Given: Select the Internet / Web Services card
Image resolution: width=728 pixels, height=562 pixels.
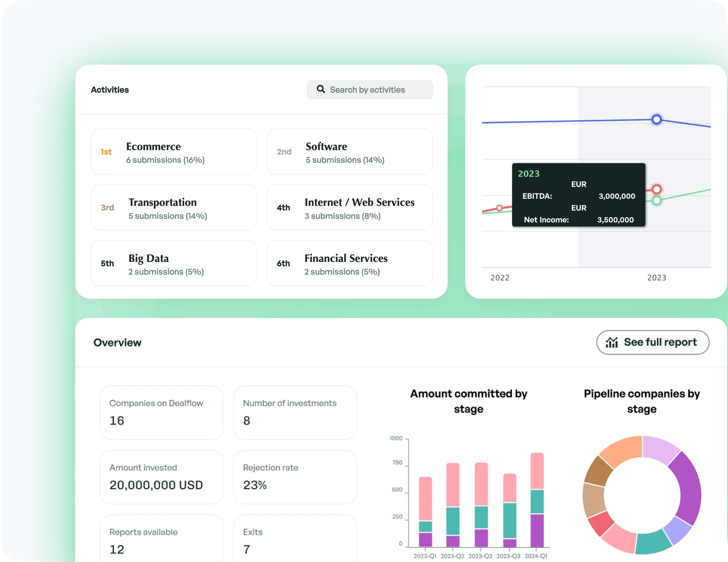Looking at the screenshot, I should (x=350, y=207).
